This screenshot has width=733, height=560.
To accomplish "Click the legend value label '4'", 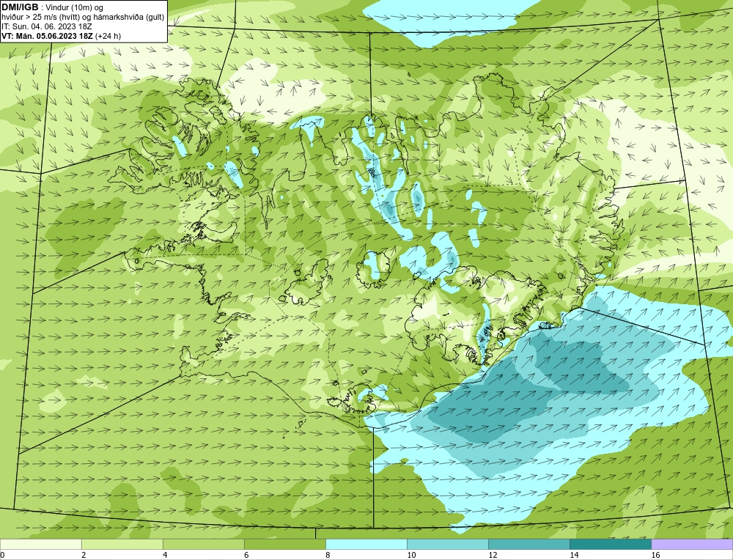I will pyautogui.click(x=165, y=555).
